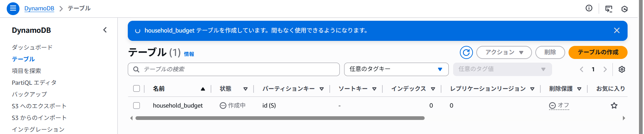Image resolution: width=644 pixels, height=134 pixels.
Task: Click the info circle icon in header
Action: click(589, 8)
